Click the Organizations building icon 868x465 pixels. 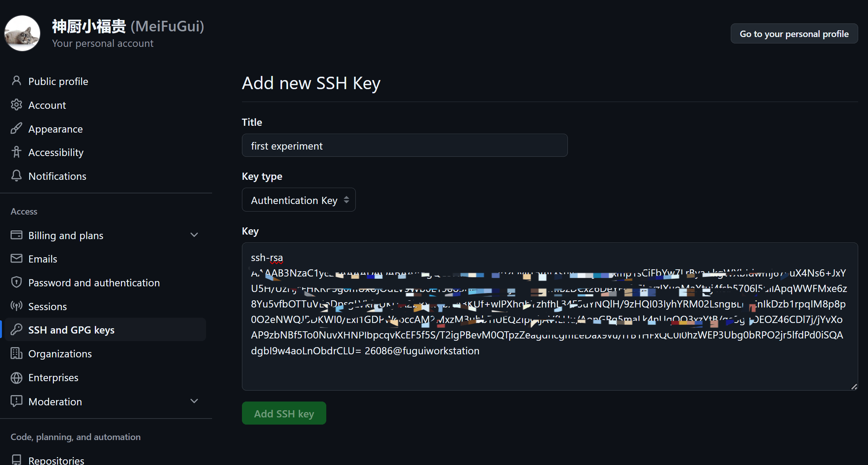coord(16,354)
